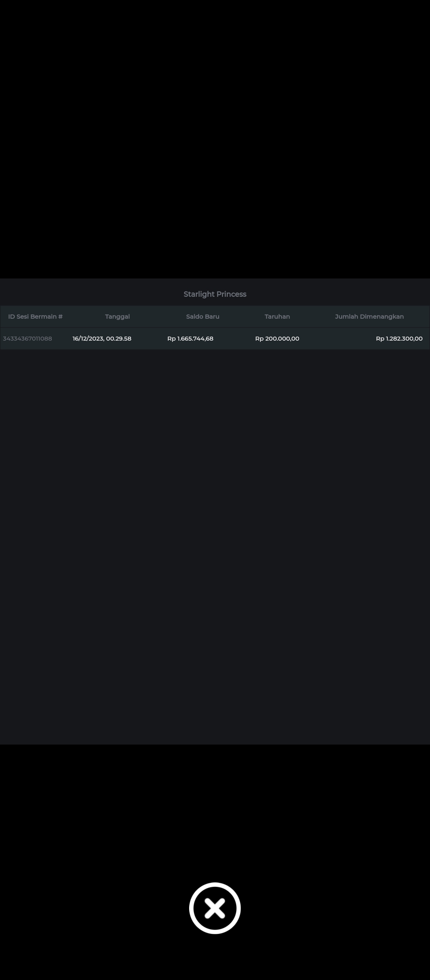Select the winnings amount Rp 1.282.300,00
430x980 pixels.
coord(399,338)
